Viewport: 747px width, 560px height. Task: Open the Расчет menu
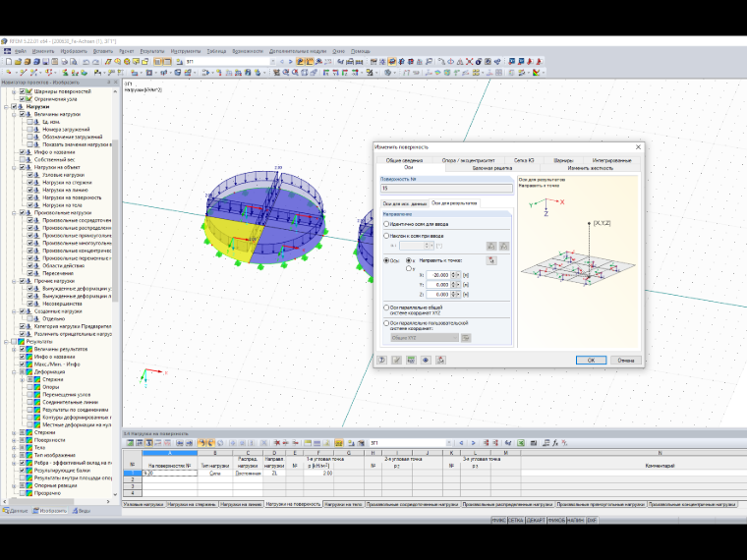tap(126, 51)
